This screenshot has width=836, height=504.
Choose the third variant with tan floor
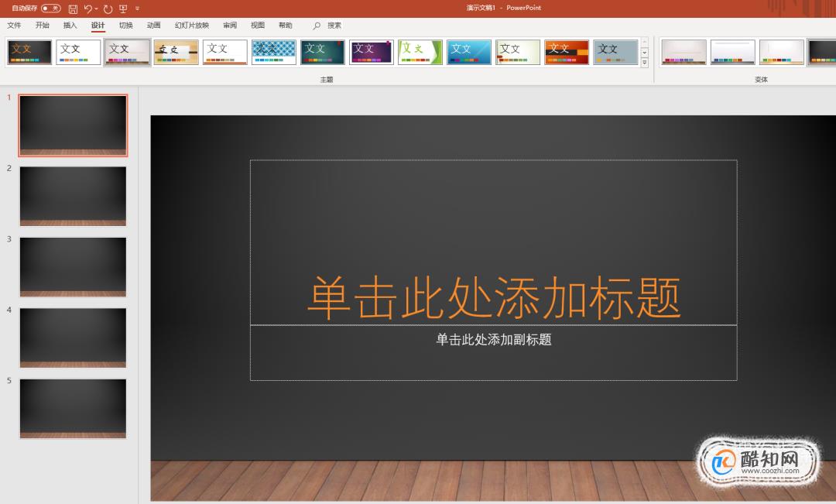tap(782, 53)
